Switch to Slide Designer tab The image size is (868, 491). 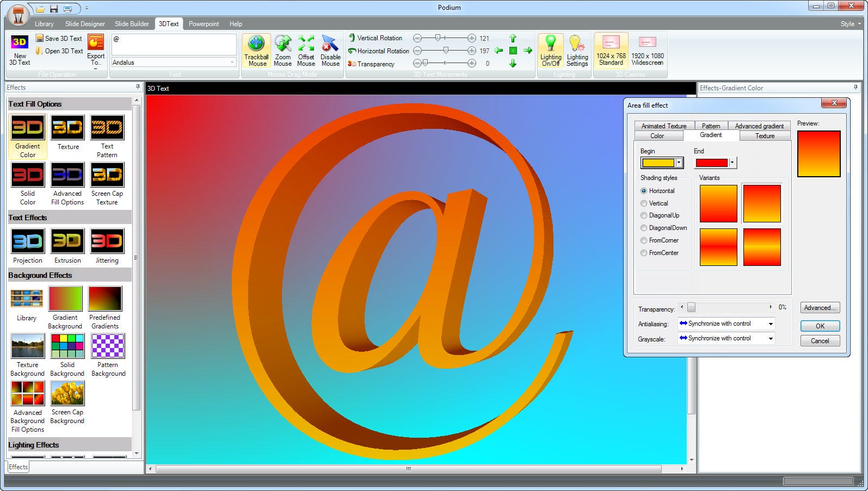85,24
